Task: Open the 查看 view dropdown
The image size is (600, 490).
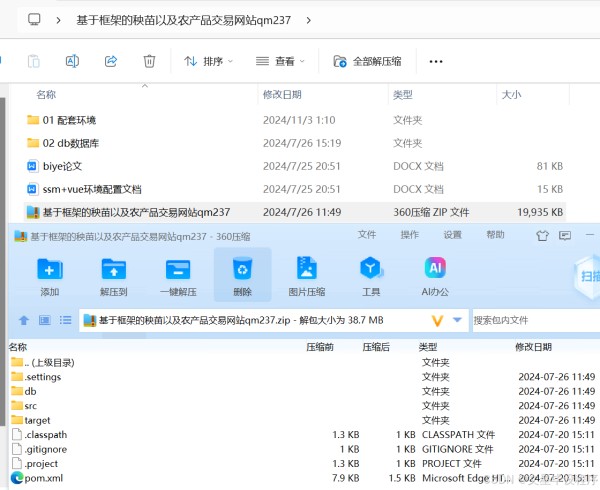Action: 280,61
